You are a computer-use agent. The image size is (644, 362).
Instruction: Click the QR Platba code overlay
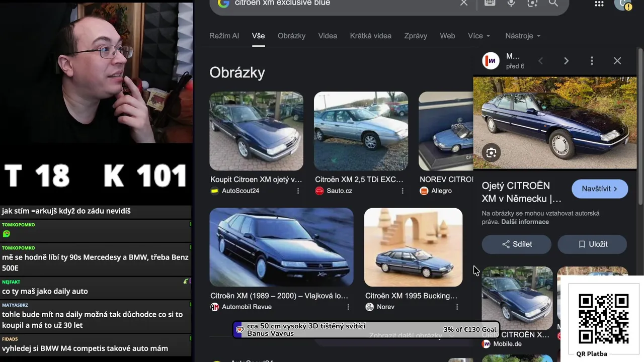point(603,319)
